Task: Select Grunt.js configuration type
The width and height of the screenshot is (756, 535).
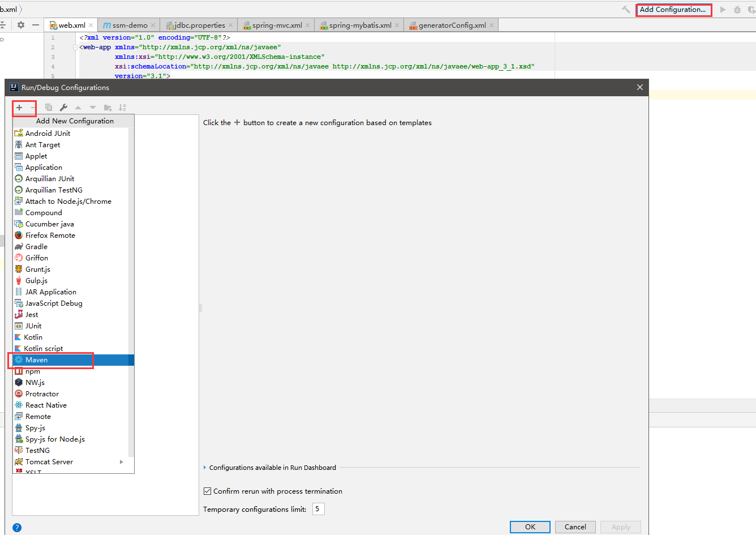Action: click(71, 269)
